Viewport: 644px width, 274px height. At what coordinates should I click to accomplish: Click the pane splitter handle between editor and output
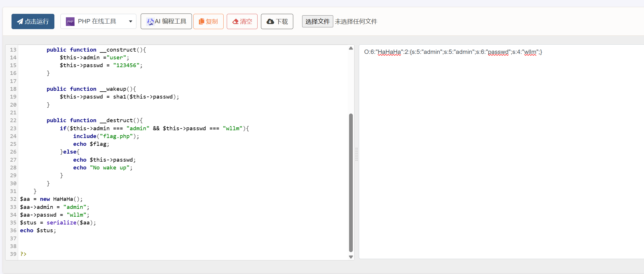click(x=357, y=154)
